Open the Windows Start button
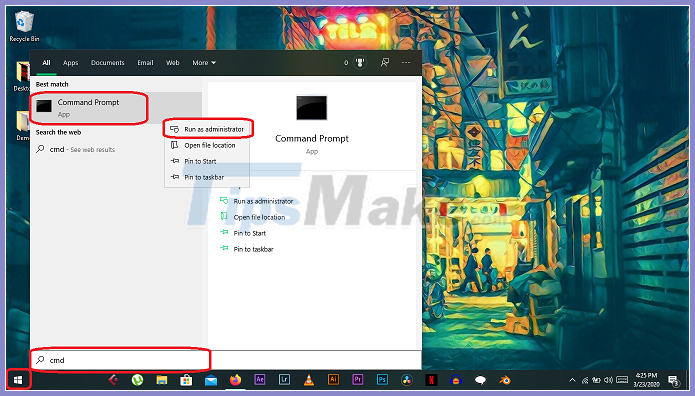This screenshot has width=695, height=396. tap(18, 380)
